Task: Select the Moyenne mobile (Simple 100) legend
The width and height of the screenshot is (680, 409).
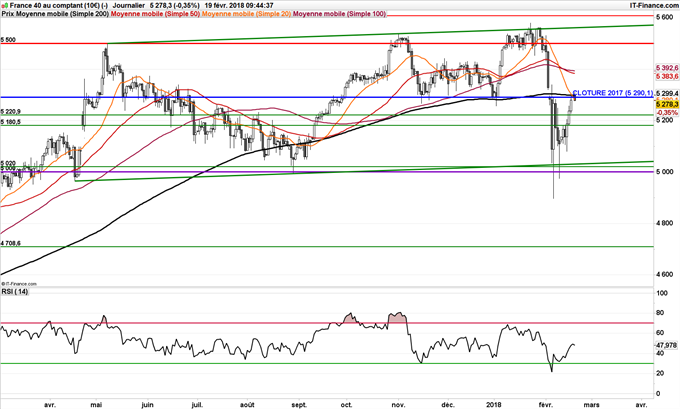Action: (340, 14)
